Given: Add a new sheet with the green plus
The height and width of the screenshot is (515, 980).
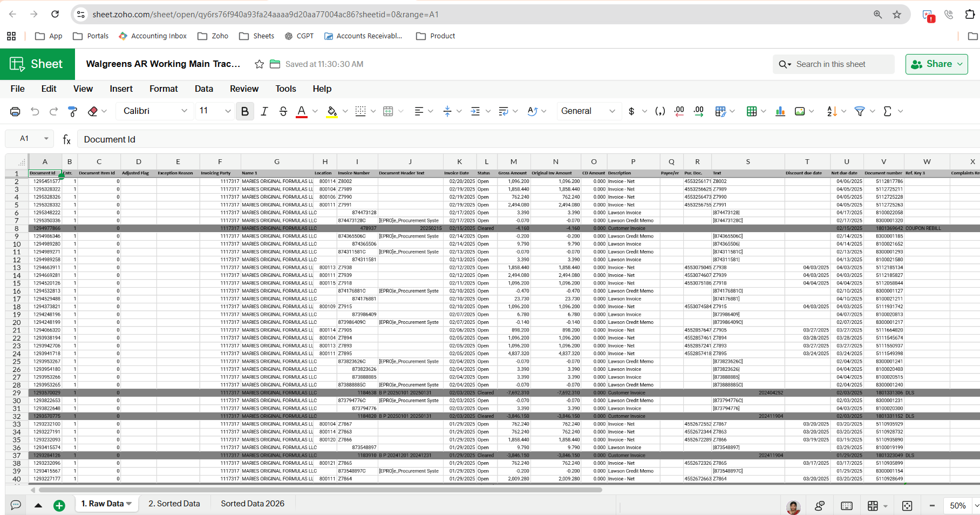Looking at the screenshot, I should pyautogui.click(x=59, y=505).
